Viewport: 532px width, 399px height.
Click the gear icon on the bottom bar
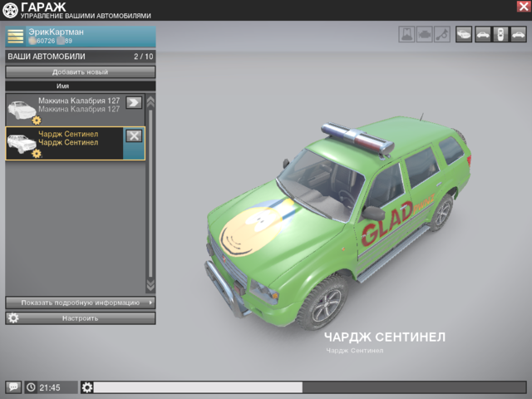(87, 387)
